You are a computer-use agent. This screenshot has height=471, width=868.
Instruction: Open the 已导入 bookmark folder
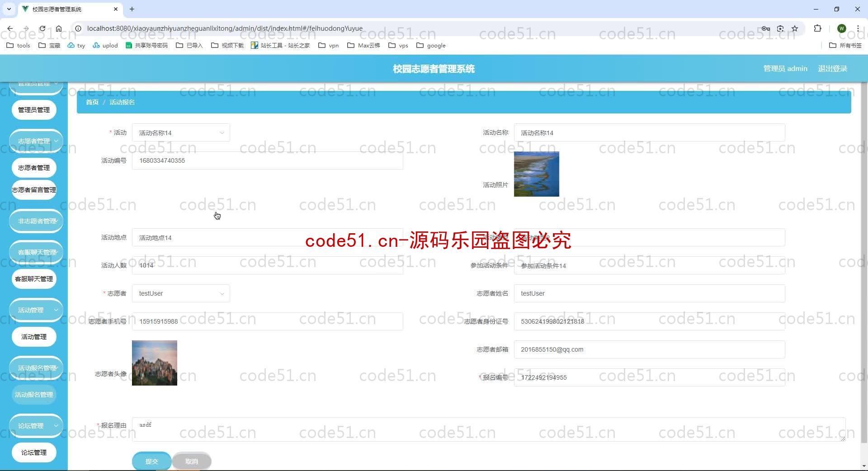tap(189, 45)
